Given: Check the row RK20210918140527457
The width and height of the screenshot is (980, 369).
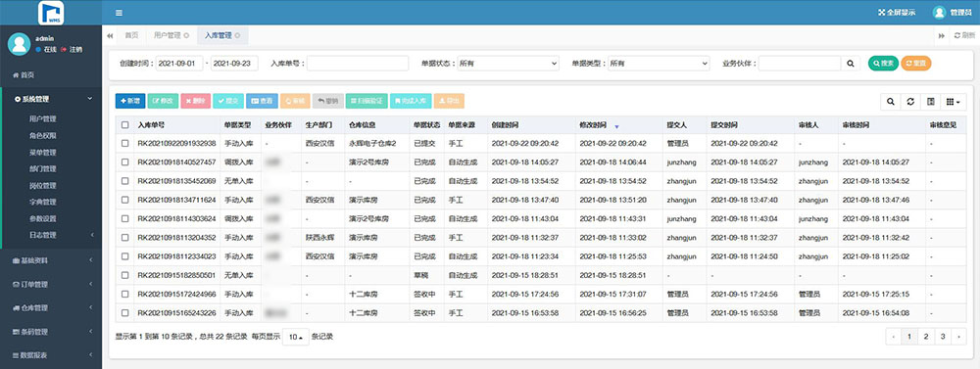Looking at the screenshot, I should 125,162.
